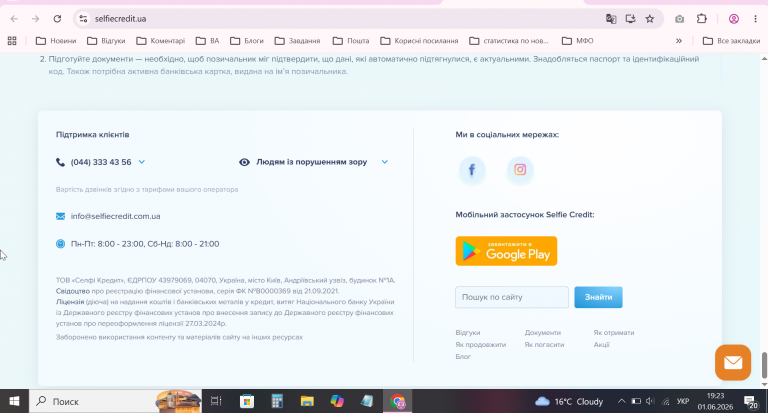Open the Пошта bookmark folder

pyautogui.click(x=351, y=41)
